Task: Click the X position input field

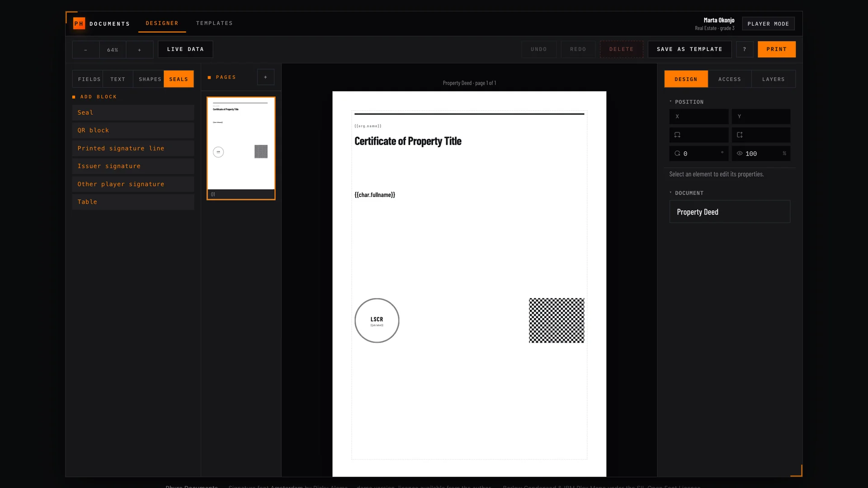Action: (x=699, y=117)
